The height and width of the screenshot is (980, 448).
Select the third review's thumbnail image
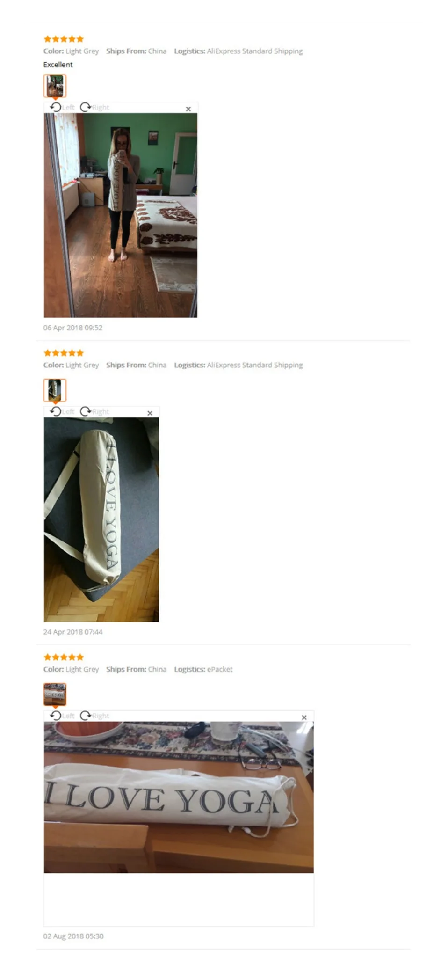coord(55,695)
